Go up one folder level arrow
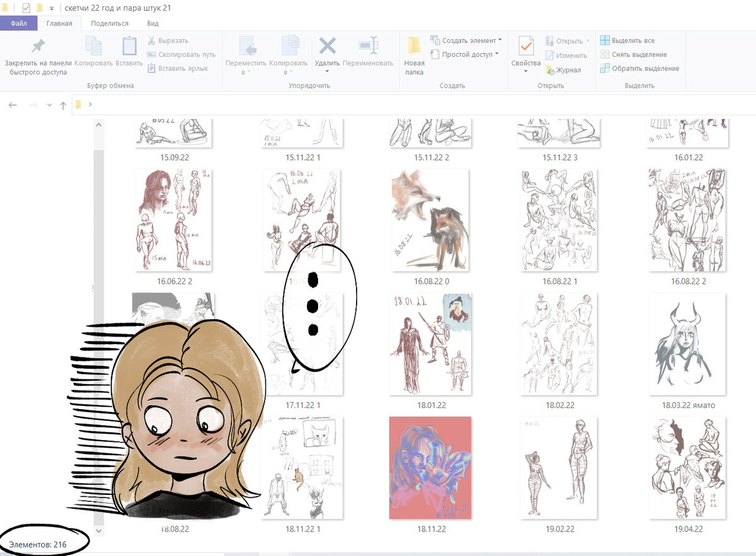 [x=63, y=105]
